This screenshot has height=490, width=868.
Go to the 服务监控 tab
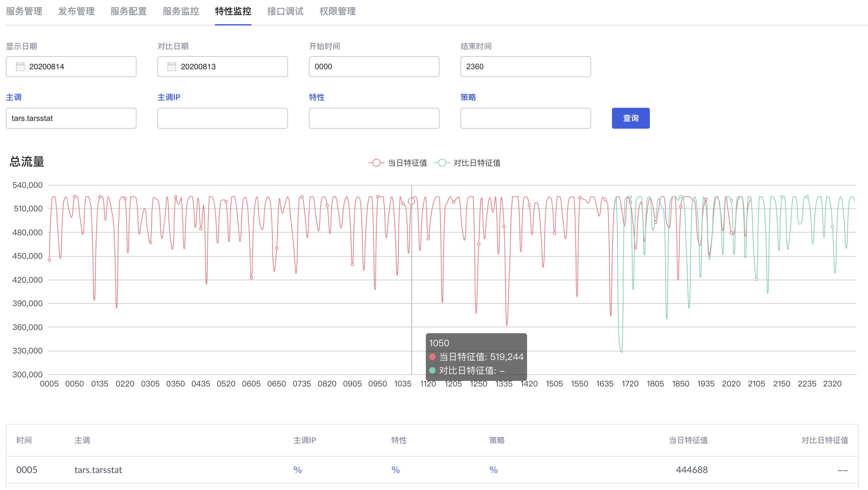point(181,11)
